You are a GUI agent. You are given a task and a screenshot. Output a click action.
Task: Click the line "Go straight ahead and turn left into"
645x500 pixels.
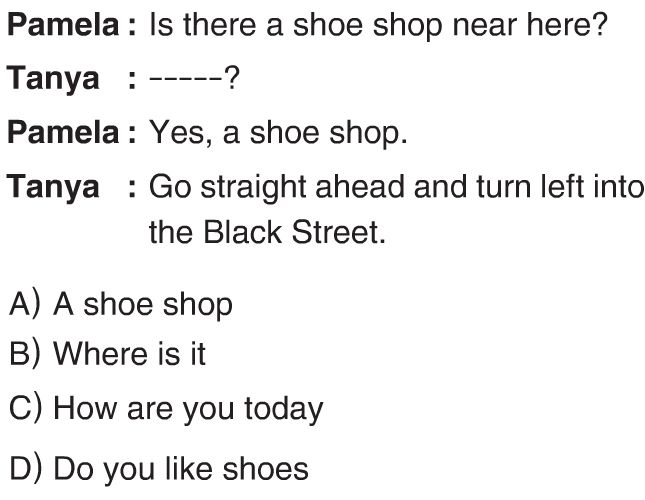point(397,188)
